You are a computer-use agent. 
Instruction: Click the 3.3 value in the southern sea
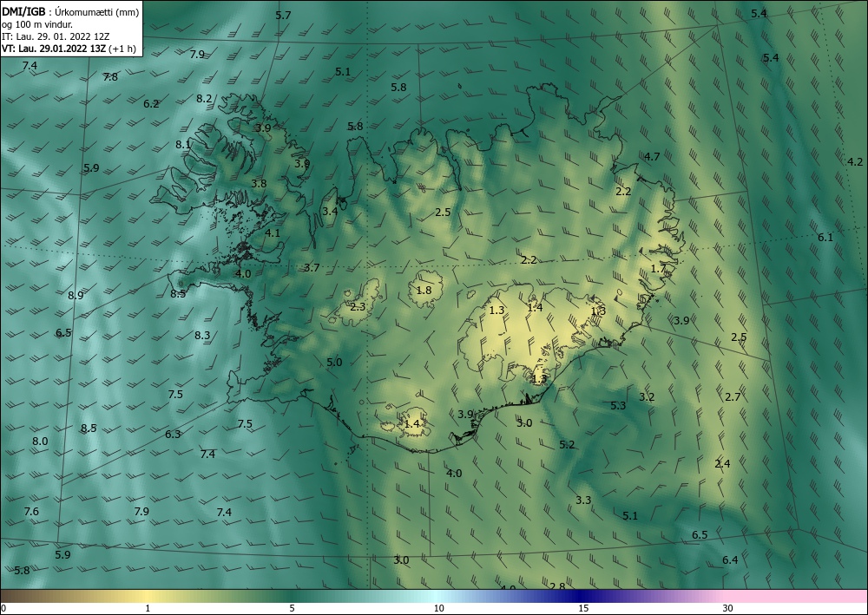(x=583, y=501)
